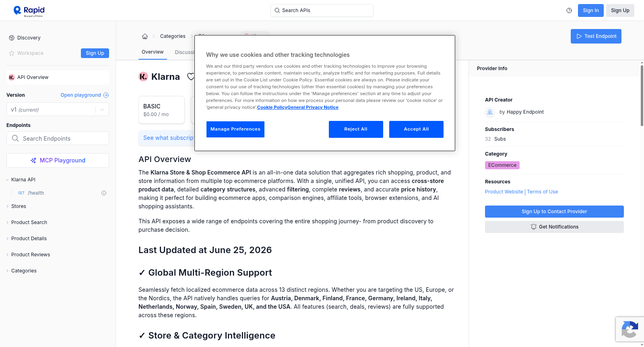Image resolution: width=644 pixels, height=347 pixels.
Task: Open the Terms of Use link
Action: click(543, 192)
